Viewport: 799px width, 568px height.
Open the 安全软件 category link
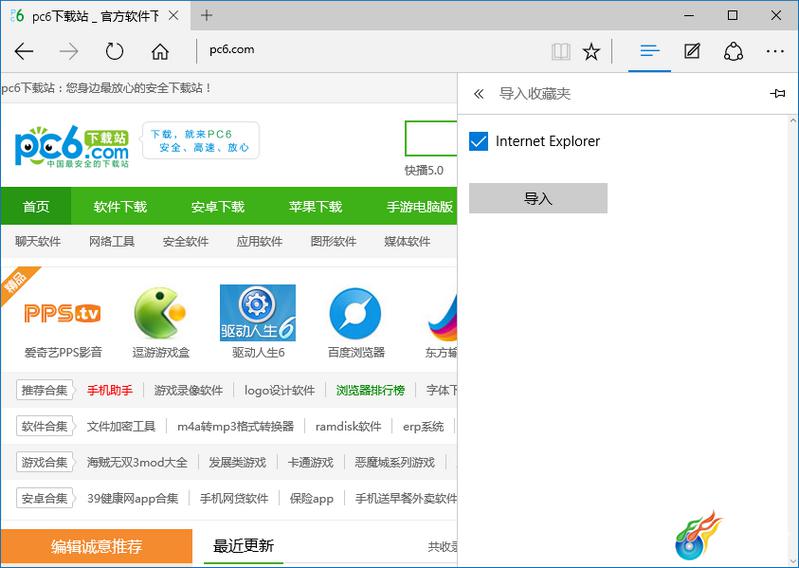185,241
